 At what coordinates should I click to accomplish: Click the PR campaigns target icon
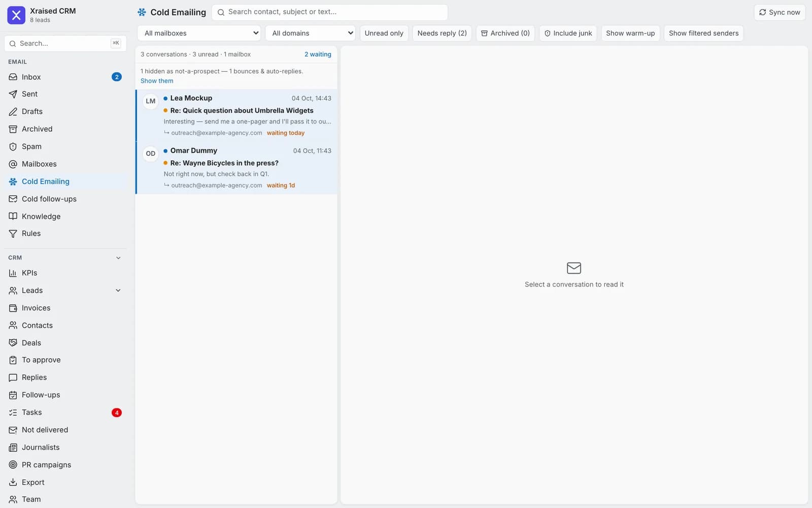pos(13,465)
